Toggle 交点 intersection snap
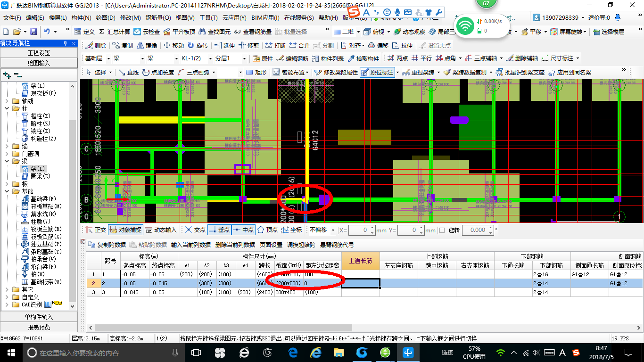 [x=195, y=230]
